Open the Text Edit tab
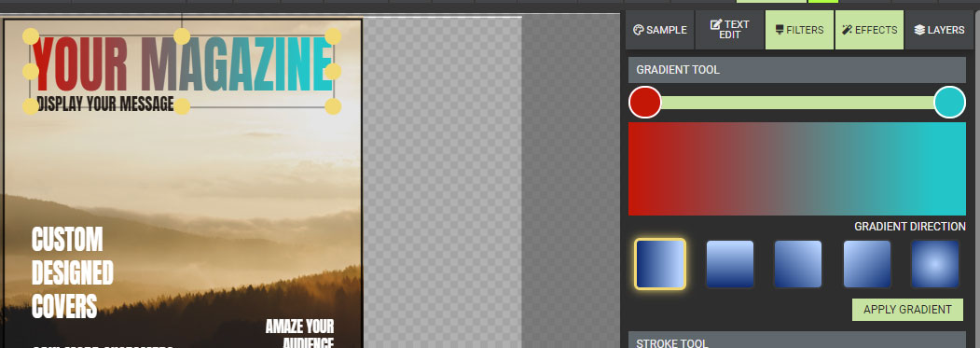Screen dimensions: 980x348 (x=729, y=30)
